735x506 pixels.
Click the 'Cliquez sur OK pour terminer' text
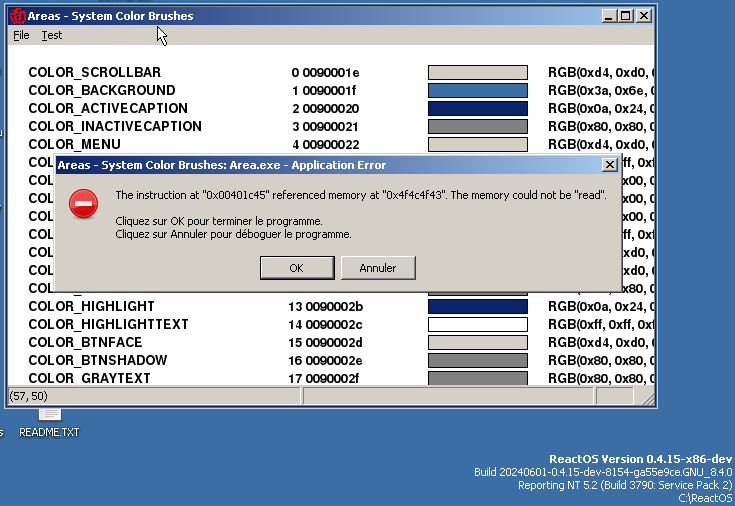pos(219,221)
